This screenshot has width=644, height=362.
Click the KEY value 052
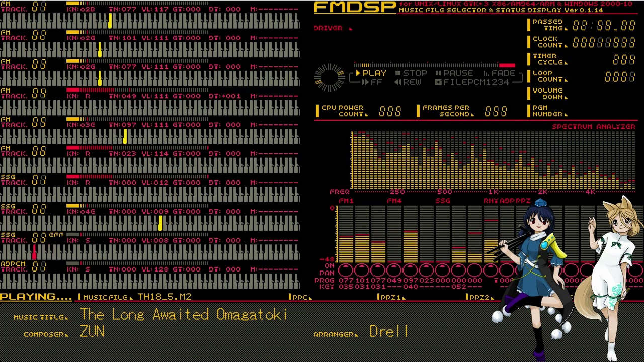point(458,287)
